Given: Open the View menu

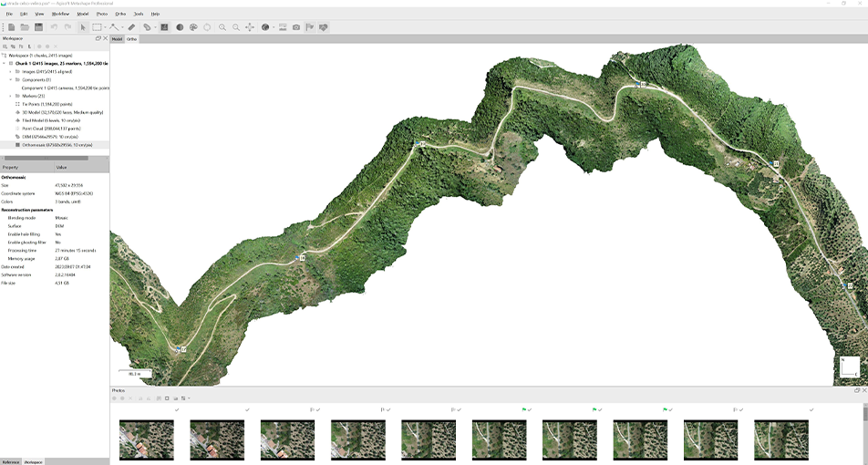Looking at the screenshot, I should click(39, 14).
